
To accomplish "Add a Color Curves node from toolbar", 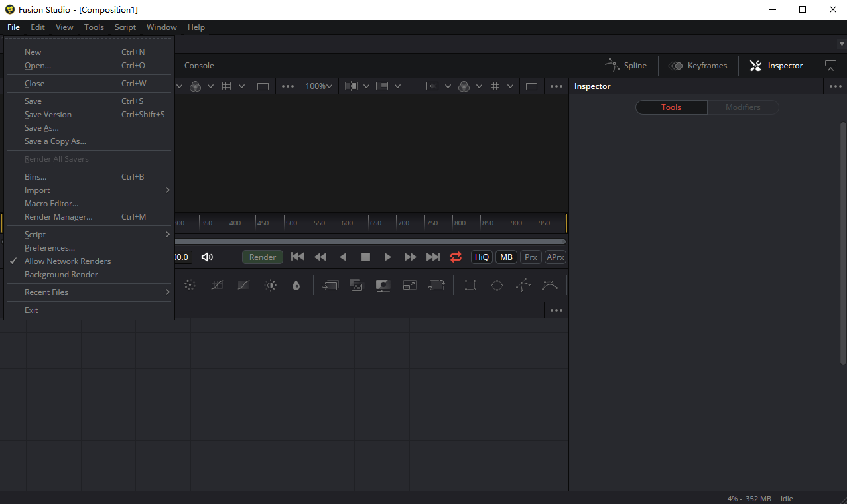I will [x=217, y=285].
